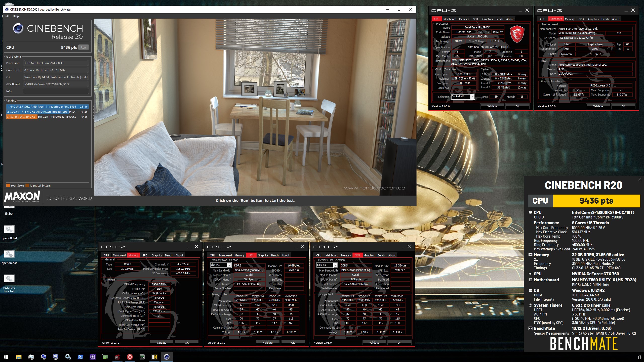Open the first monitor-with-checkmark taskbar icon

click(x=43, y=357)
